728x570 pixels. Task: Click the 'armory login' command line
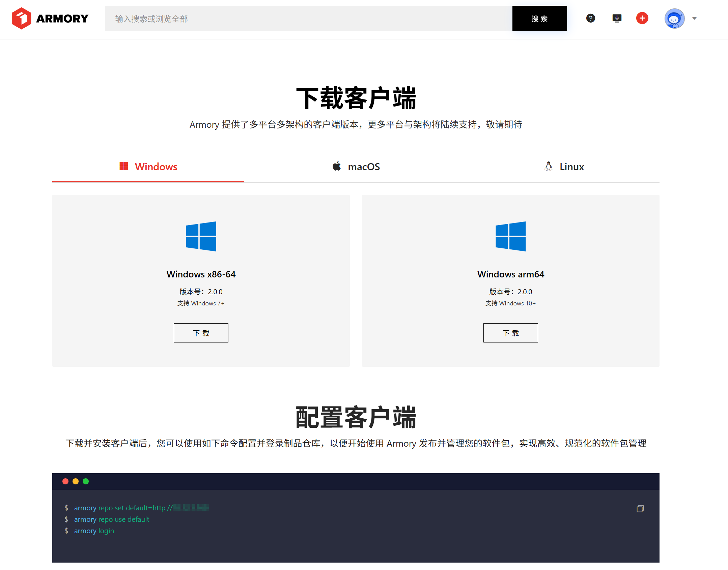pyautogui.click(x=94, y=531)
